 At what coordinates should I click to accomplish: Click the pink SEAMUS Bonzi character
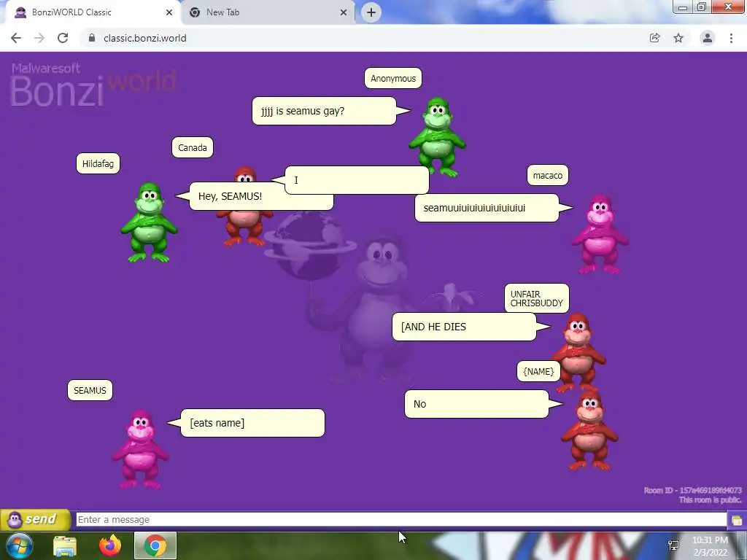(140, 449)
